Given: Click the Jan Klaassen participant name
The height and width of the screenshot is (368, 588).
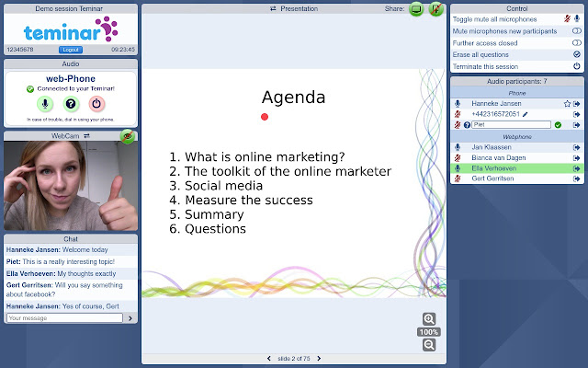Looking at the screenshot, I should pyautogui.click(x=492, y=147).
